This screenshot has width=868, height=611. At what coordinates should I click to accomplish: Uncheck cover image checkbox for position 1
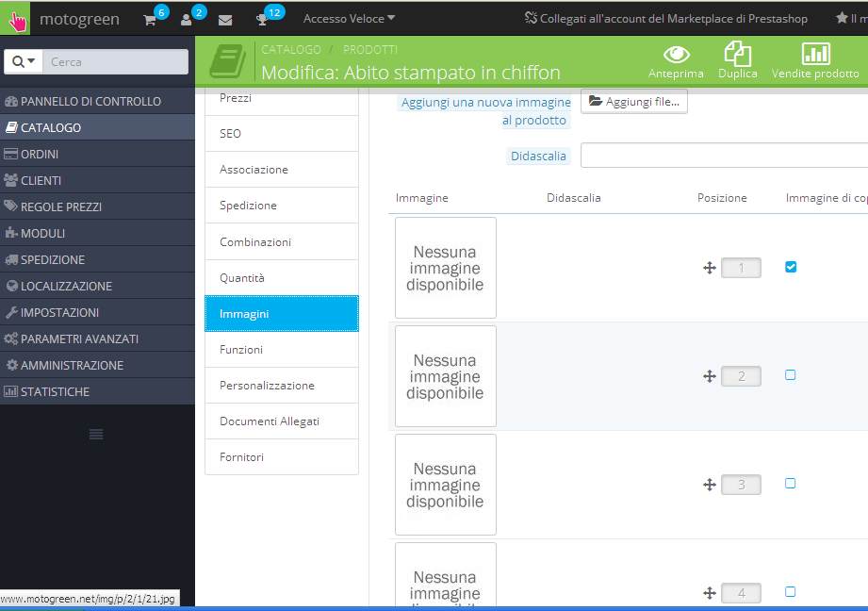click(791, 267)
